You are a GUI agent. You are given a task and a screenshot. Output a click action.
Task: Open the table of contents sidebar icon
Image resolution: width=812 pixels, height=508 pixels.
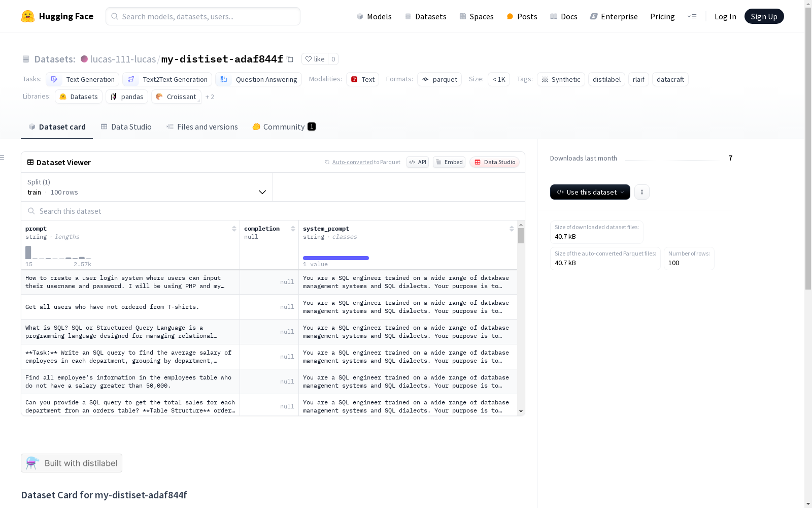[x=3, y=157]
